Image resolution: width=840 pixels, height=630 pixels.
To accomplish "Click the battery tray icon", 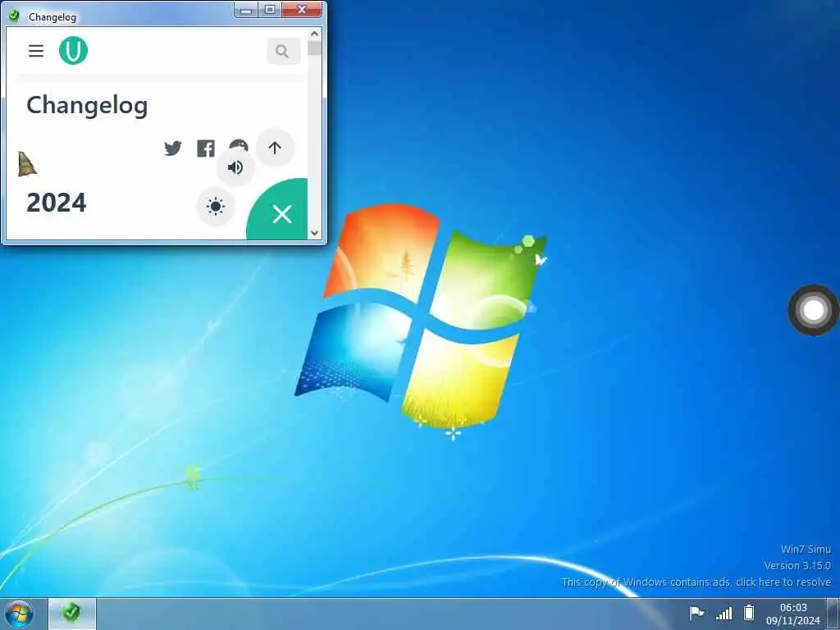I will pyautogui.click(x=749, y=613).
